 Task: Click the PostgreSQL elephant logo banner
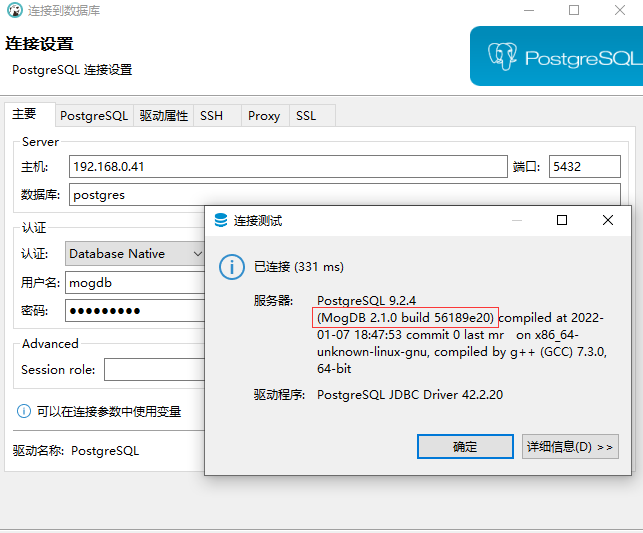[556, 56]
